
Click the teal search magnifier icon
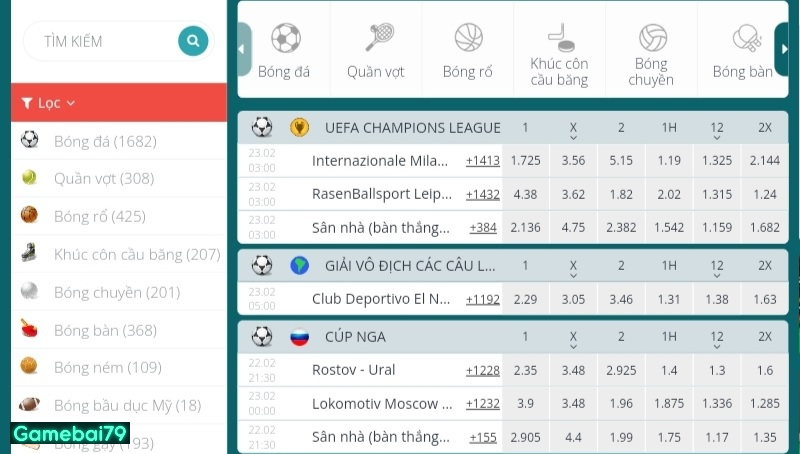click(192, 41)
